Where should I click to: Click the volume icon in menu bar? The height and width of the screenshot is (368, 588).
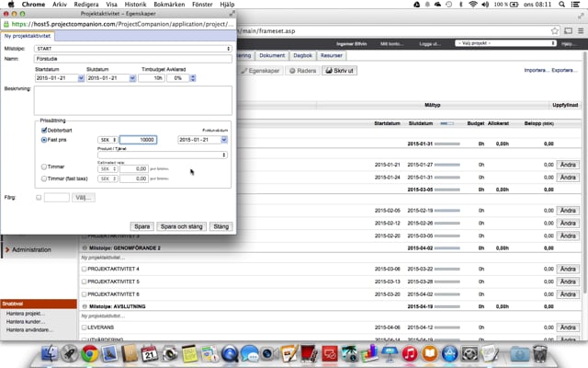(485, 4)
